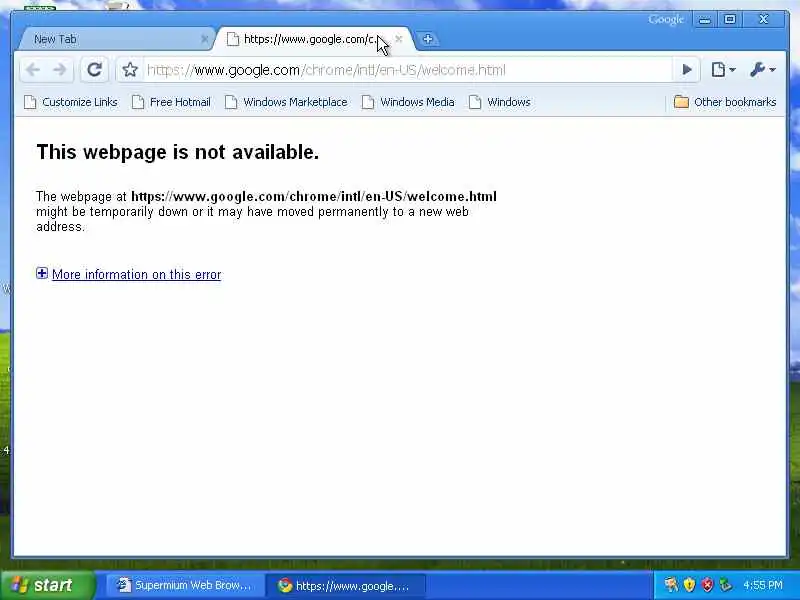The image size is (800, 600).
Task: Click the network tray icon beside clock
Action: click(725, 585)
